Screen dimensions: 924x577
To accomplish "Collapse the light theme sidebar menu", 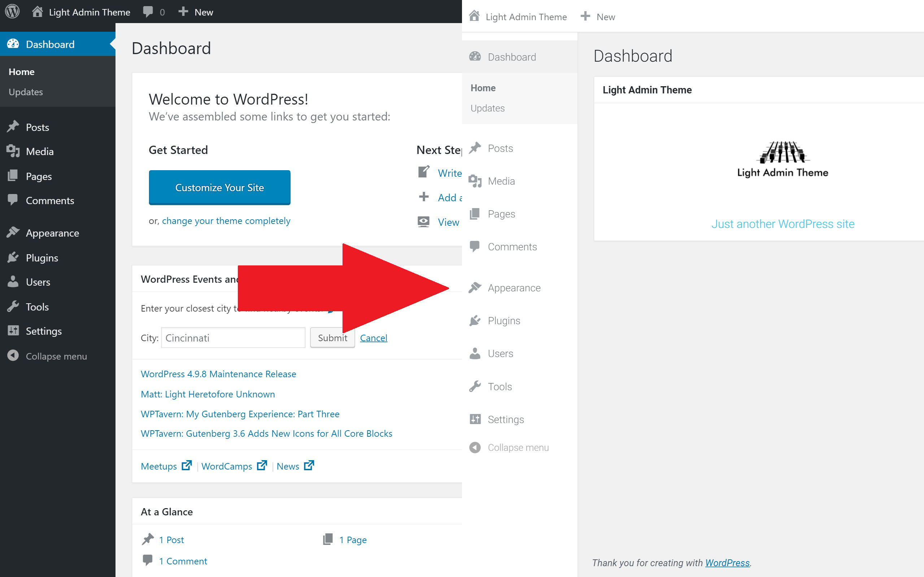I will (509, 447).
